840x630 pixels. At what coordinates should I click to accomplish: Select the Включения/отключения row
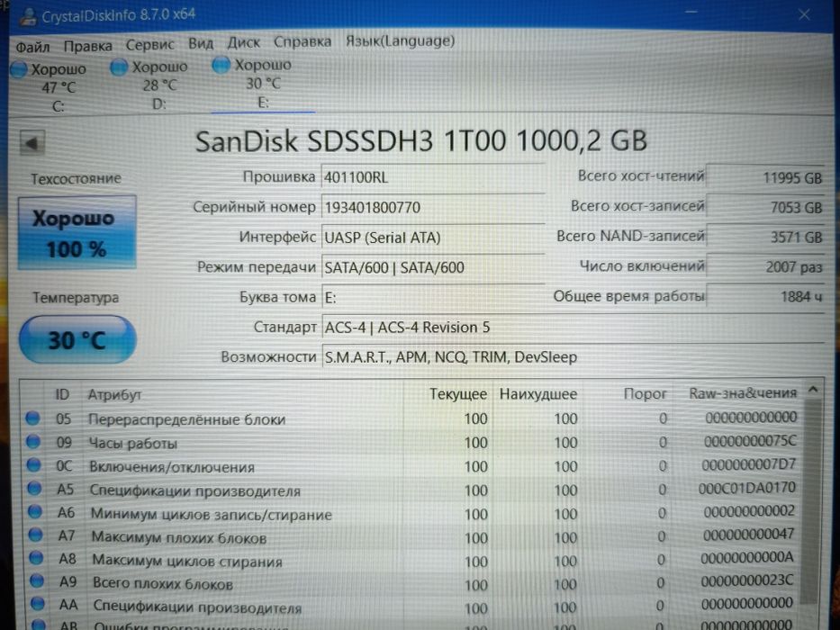[412, 466]
